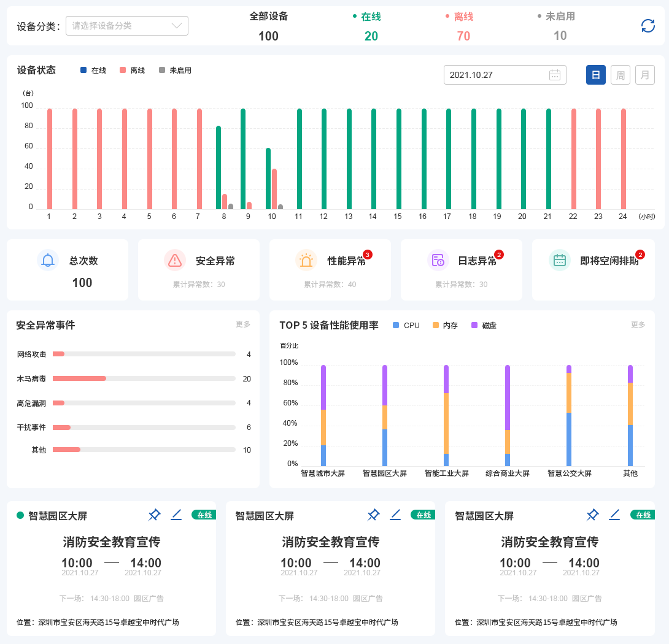Toggle 离线 legend in device status chart
669x644 pixels.
(x=132, y=71)
